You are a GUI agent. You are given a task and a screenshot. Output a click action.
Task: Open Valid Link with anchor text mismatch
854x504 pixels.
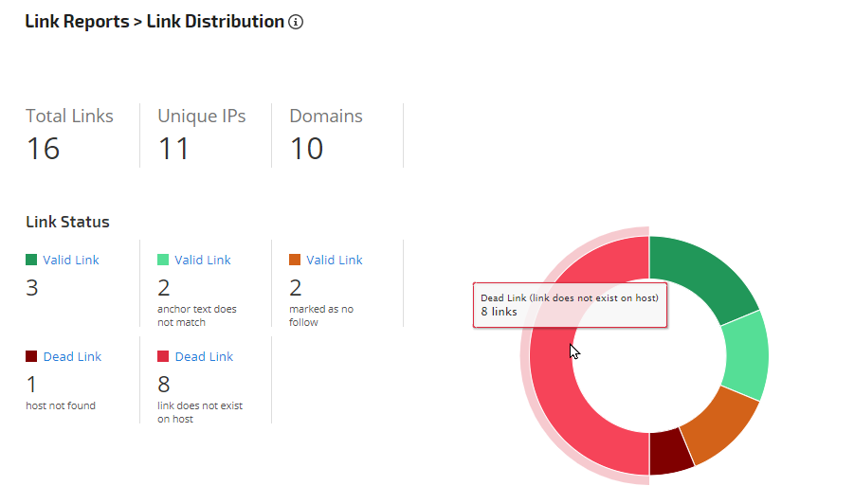click(x=202, y=260)
